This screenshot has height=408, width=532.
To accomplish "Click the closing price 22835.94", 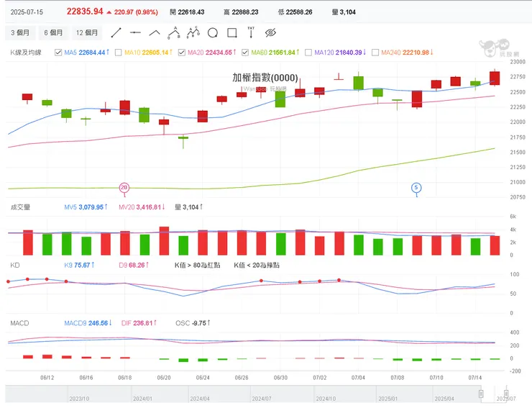I will [85, 12].
